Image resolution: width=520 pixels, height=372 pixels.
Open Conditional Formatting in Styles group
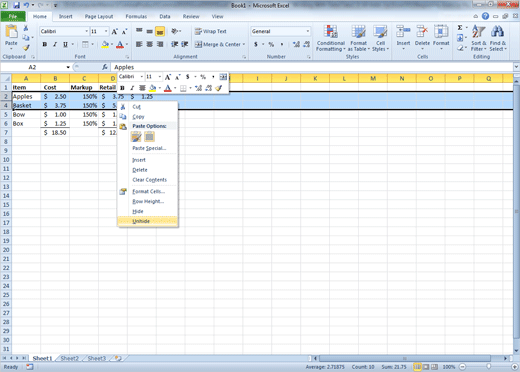tap(331, 38)
